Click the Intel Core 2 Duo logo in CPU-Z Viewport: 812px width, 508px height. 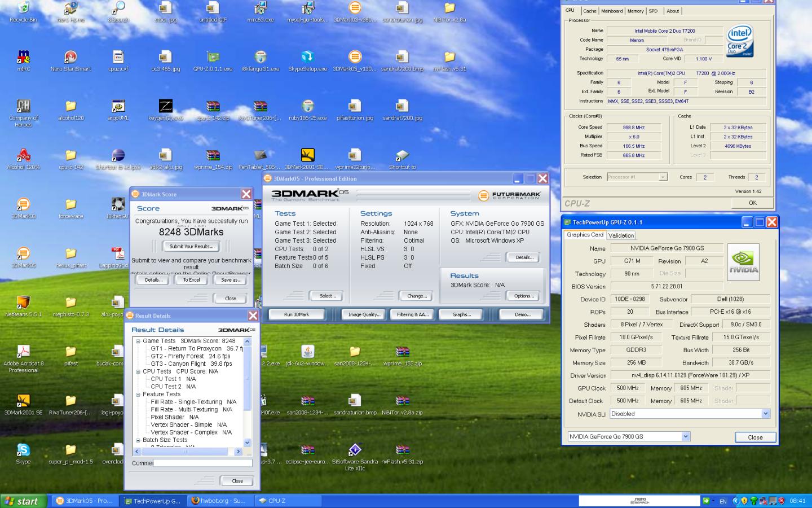point(739,41)
